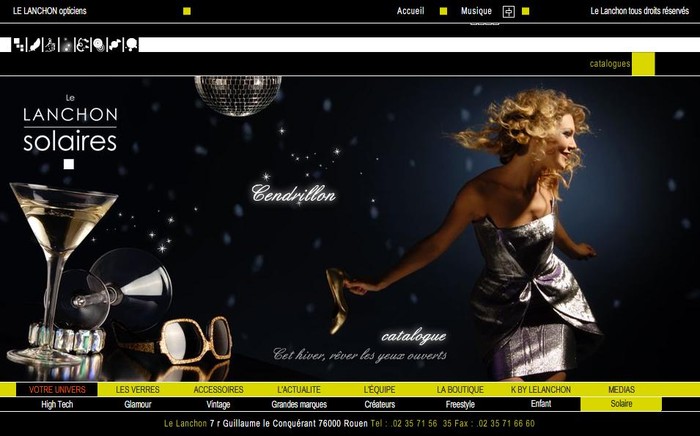Image resolution: width=700 pixels, height=436 pixels.
Task: Expand the K BY LELANCHON section
Action: pos(540,389)
